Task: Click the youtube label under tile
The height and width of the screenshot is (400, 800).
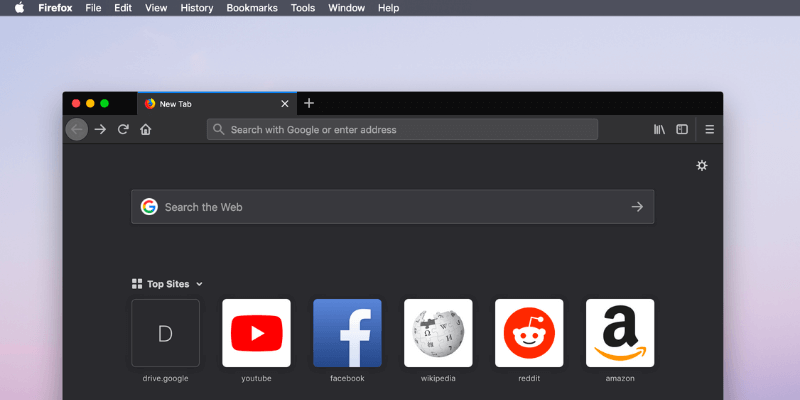Action: 256,379
